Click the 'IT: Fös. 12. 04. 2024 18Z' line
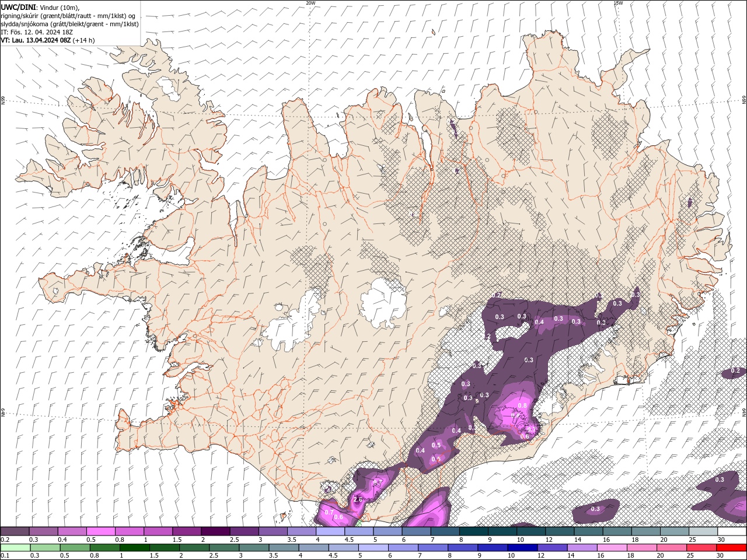The height and width of the screenshot is (560, 747). coord(36,32)
